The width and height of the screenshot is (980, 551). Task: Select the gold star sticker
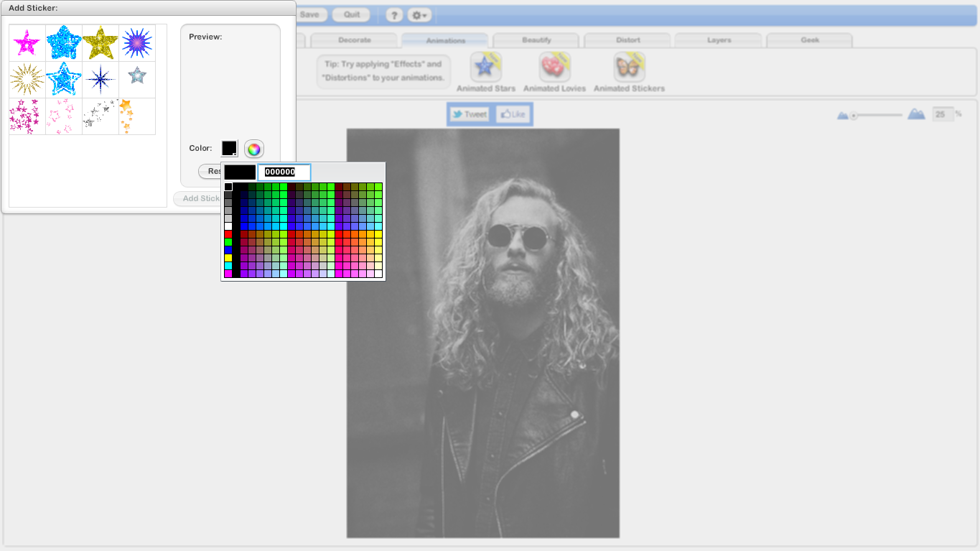coord(100,42)
